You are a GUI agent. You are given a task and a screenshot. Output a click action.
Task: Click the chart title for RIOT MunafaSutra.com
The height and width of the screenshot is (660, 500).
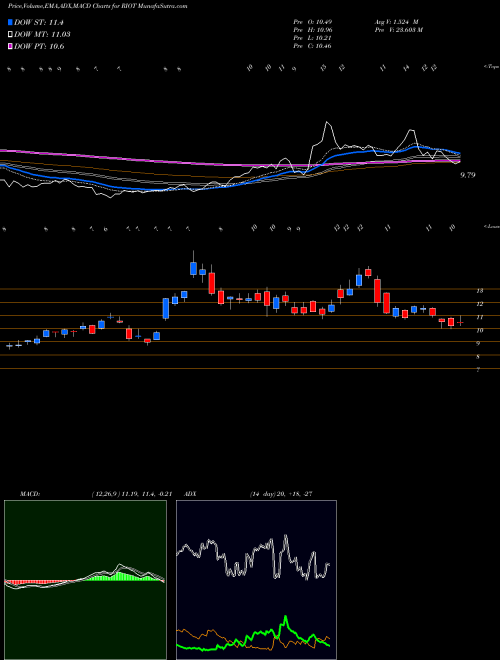(x=98, y=6)
